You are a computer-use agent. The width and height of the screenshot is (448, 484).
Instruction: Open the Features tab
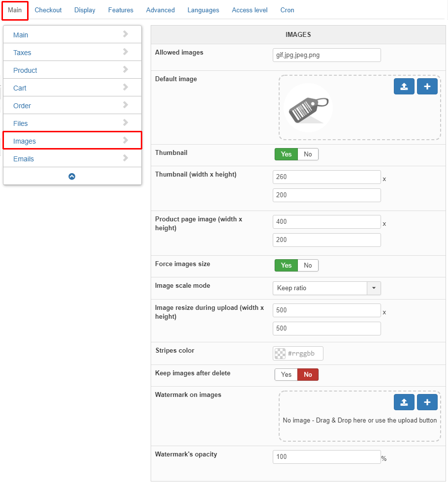[121, 10]
